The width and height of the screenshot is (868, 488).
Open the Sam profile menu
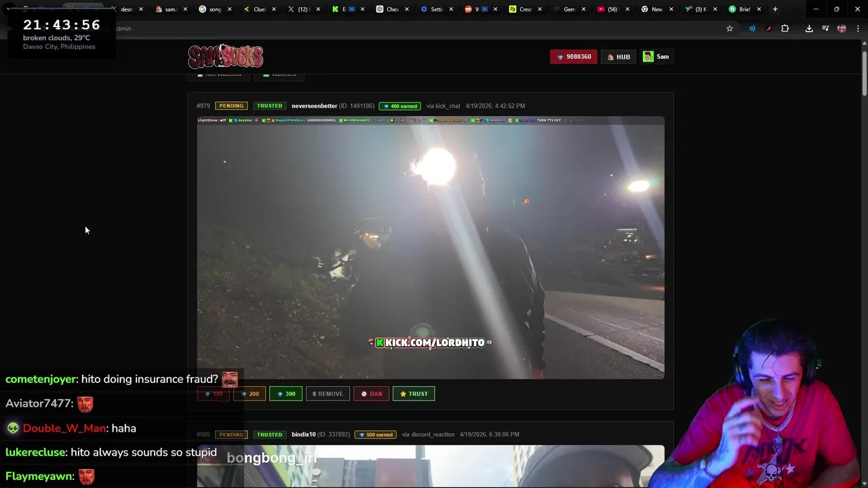(656, 57)
